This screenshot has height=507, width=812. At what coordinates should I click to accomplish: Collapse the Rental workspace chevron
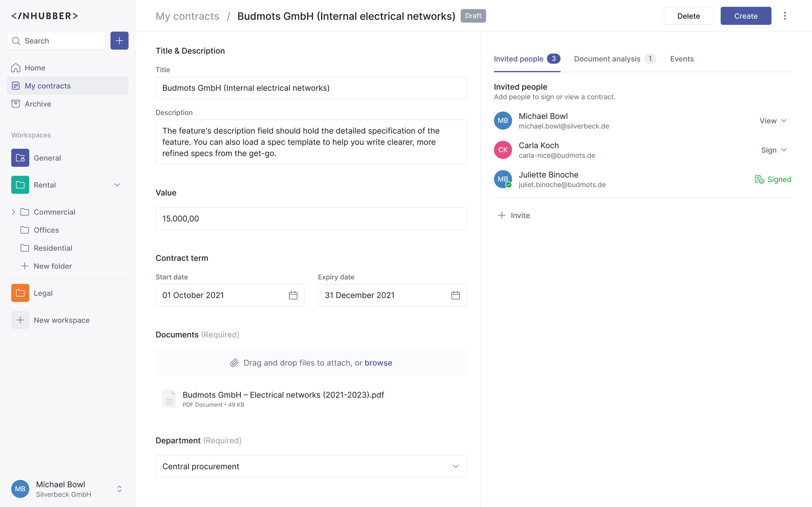coord(117,185)
